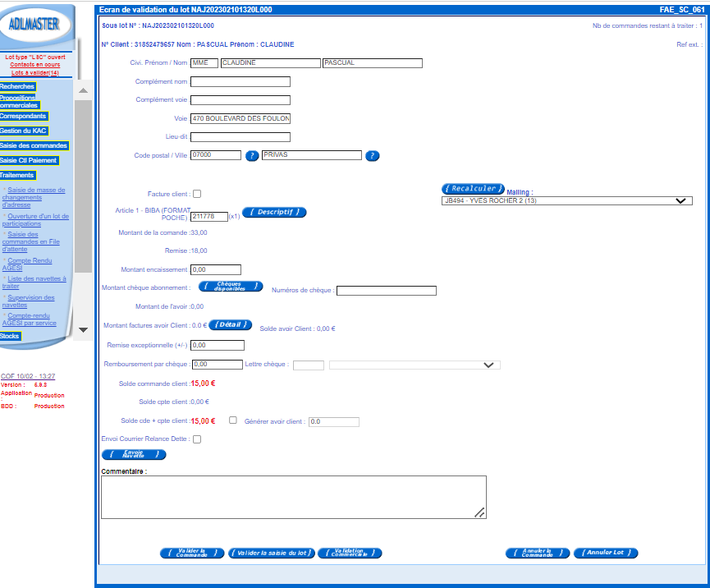Focus the Complément nom field
This screenshot has height=588, width=710.
click(x=240, y=81)
